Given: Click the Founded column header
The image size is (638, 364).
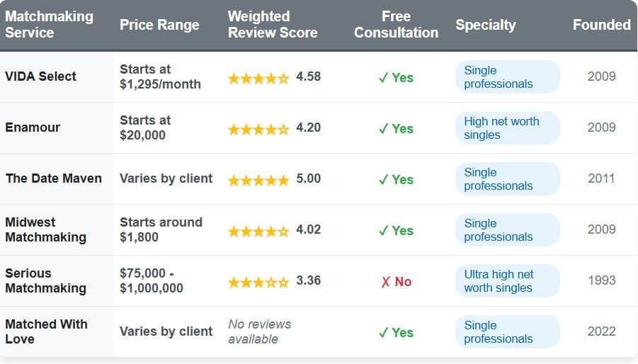Looking at the screenshot, I should pyautogui.click(x=601, y=25).
